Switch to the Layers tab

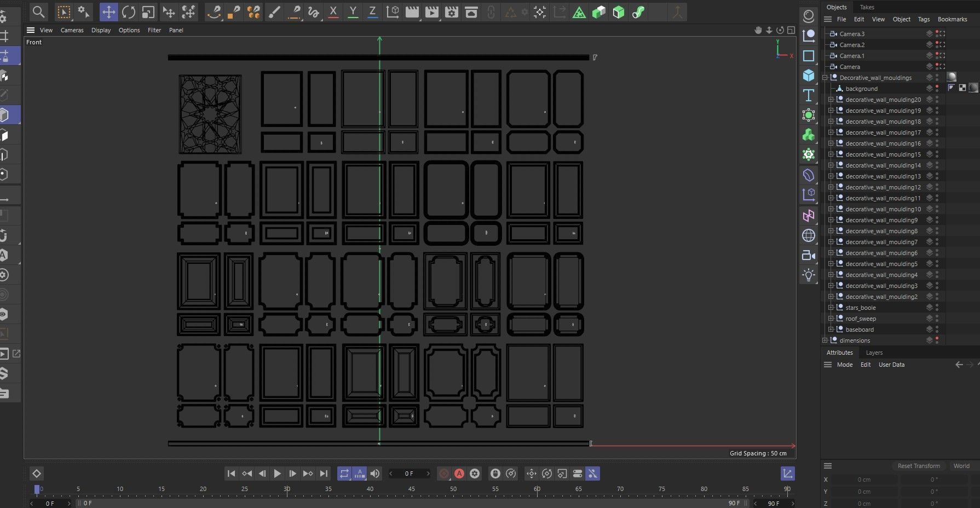(x=874, y=353)
